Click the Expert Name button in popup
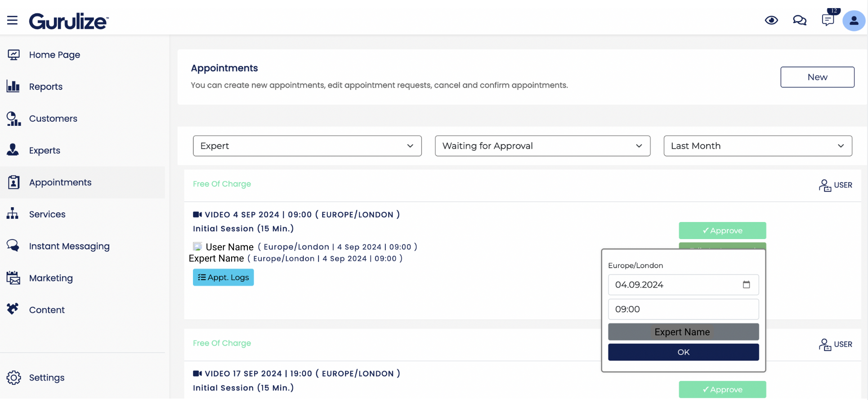Image resolution: width=868 pixels, height=400 pixels. tap(683, 332)
